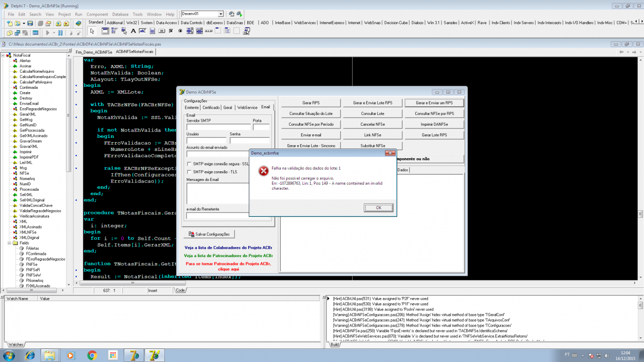Click the New Items toolbar icon
Screen dimensions: 644x362
point(10,23)
